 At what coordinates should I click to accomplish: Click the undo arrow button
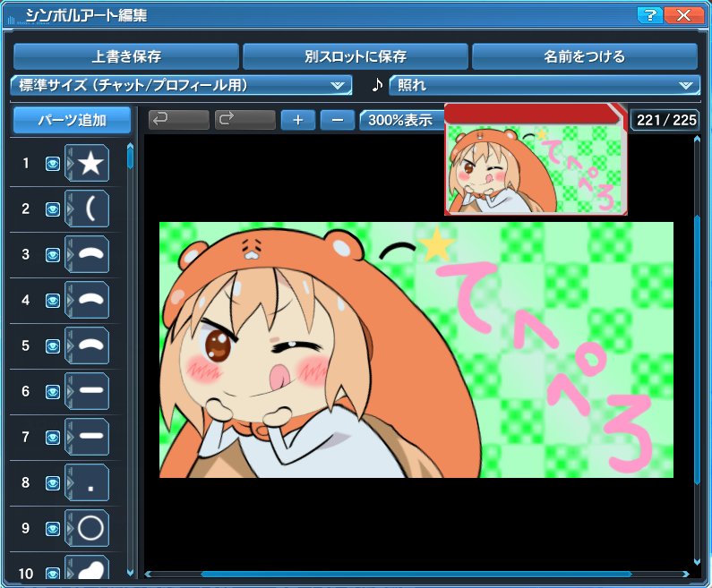click(178, 120)
